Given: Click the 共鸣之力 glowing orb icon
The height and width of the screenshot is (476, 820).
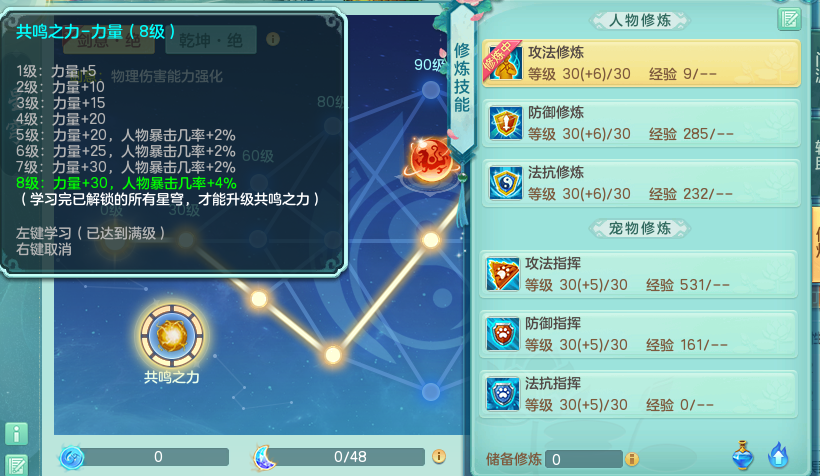Looking at the screenshot, I should (x=172, y=335).
